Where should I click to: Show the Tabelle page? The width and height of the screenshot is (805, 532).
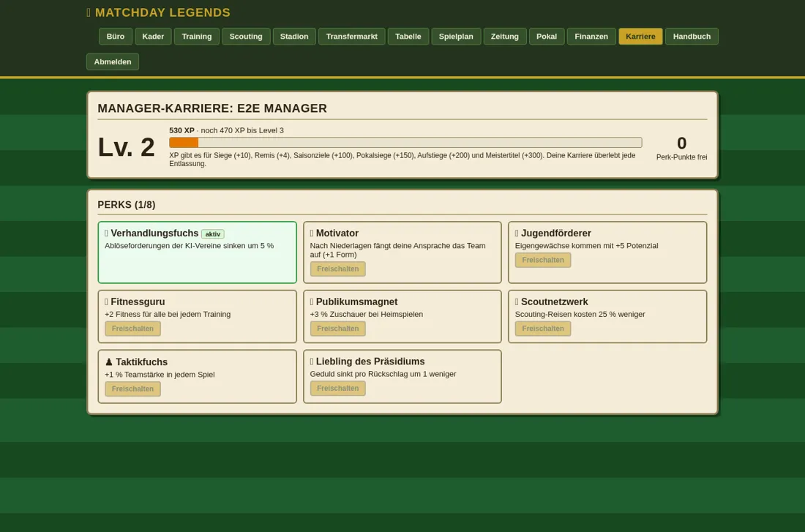(x=408, y=37)
